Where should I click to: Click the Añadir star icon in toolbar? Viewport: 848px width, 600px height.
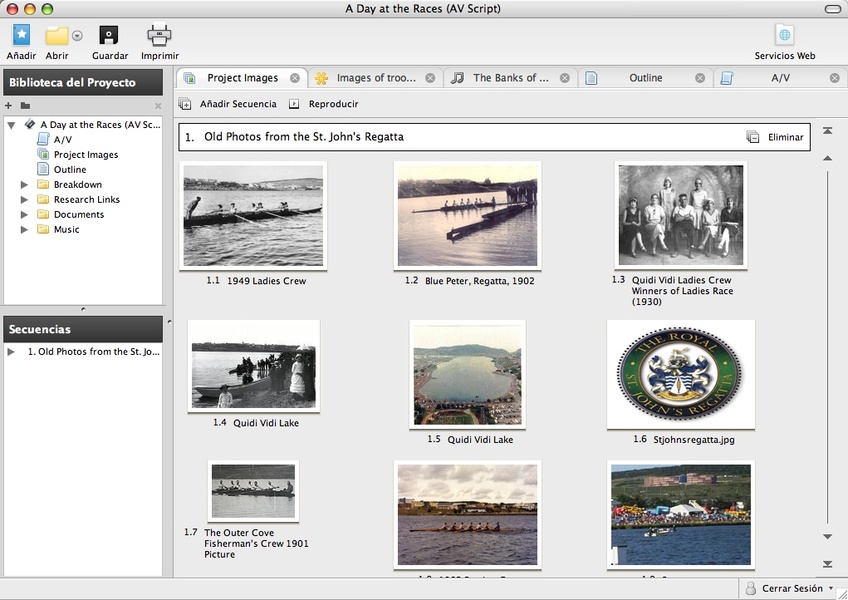[21, 35]
